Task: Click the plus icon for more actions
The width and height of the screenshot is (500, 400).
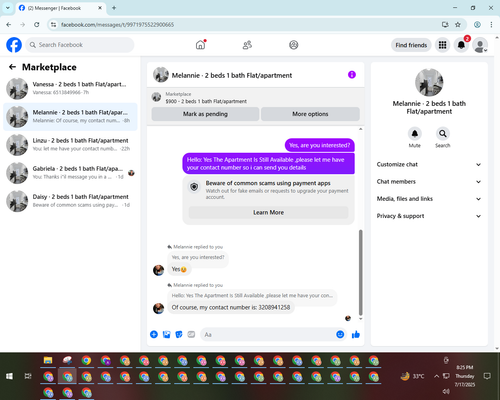Action: coord(154,334)
